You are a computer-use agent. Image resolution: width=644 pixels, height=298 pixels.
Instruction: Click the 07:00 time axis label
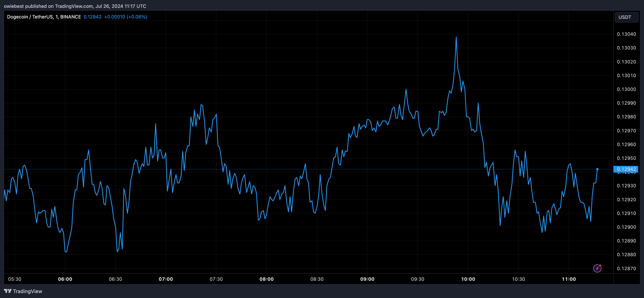point(166,279)
